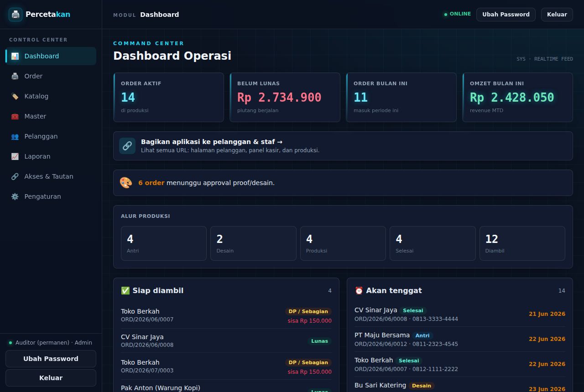Open the Order Aktif stat card
The width and height of the screenshot is (584, 392).
click(x=168, y=98)
